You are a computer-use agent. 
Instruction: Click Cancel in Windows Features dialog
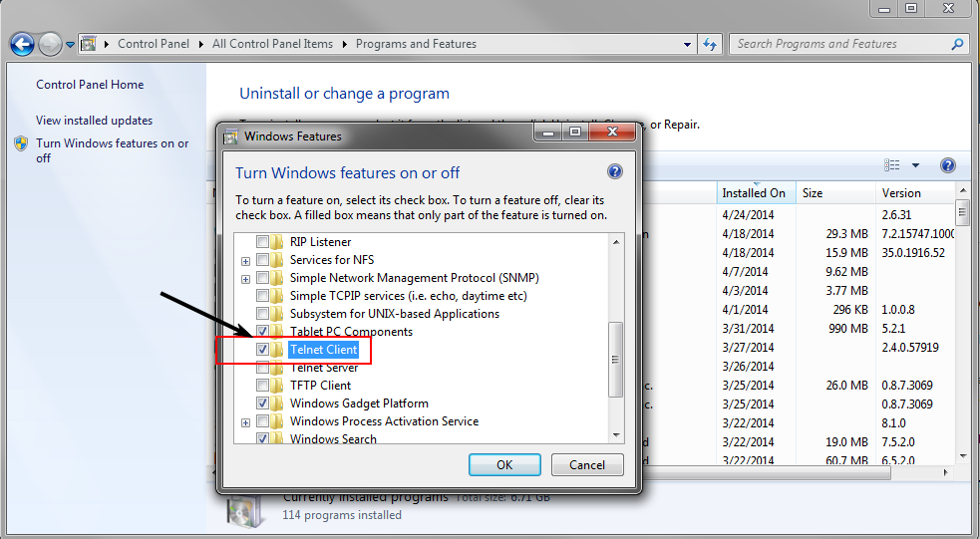(587, 464)
